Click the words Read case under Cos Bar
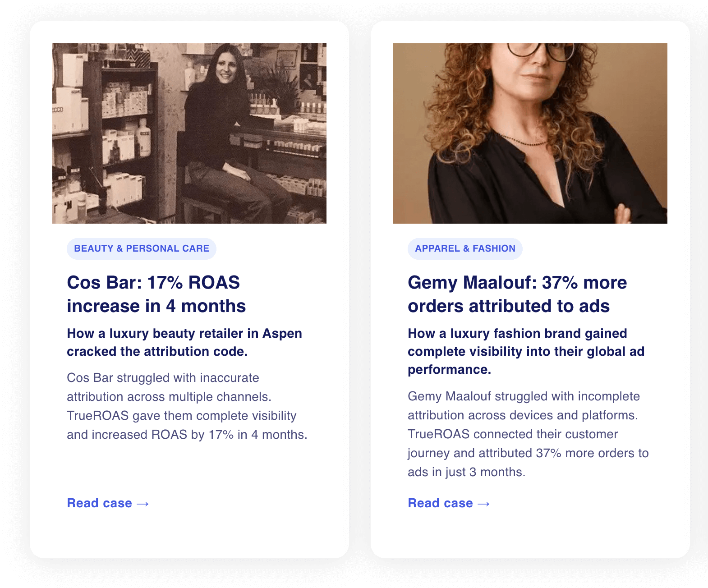This screenshot has height=588, width=708. tap(101, 503)
